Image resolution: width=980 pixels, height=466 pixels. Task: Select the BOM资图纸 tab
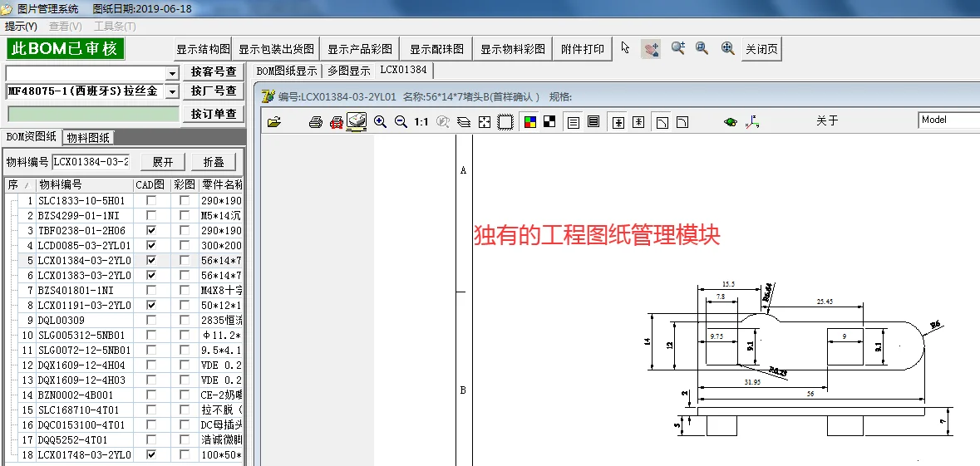click(x=32, y=137)
